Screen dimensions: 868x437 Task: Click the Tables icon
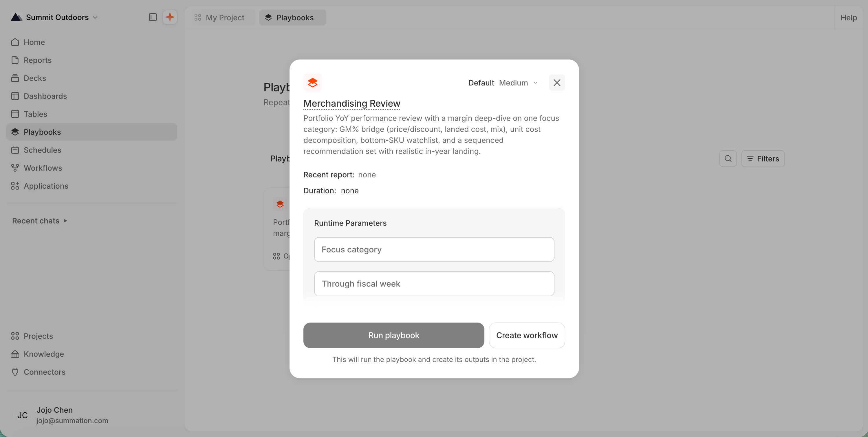(15, 114)
